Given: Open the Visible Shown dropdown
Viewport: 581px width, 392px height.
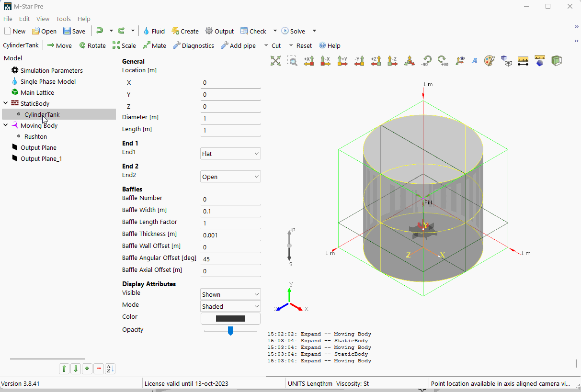Looking at the screenshot, I should (230, 294).
